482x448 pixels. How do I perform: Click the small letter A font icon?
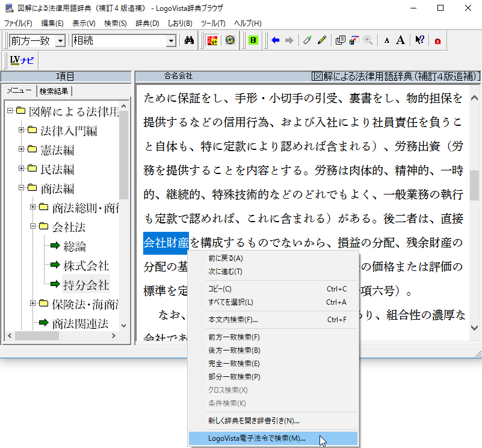[387, 41]
